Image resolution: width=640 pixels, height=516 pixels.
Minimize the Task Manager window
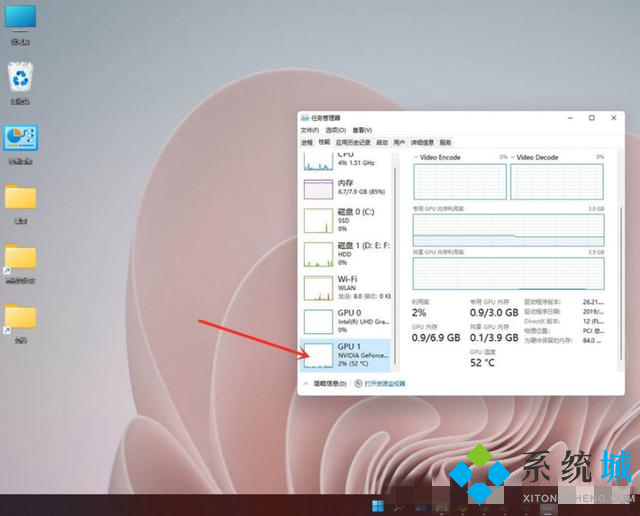pos(570,118)
